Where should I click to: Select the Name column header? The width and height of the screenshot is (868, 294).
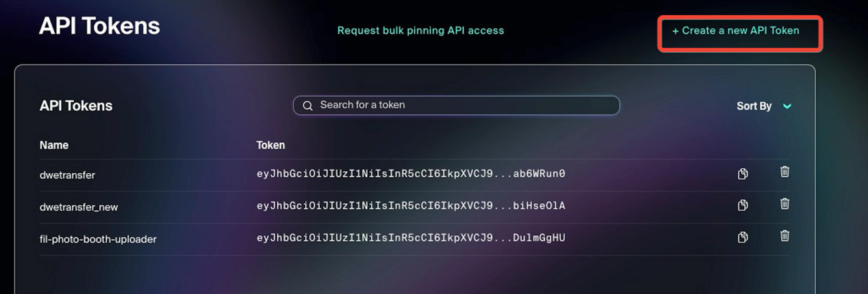(54, 145)
